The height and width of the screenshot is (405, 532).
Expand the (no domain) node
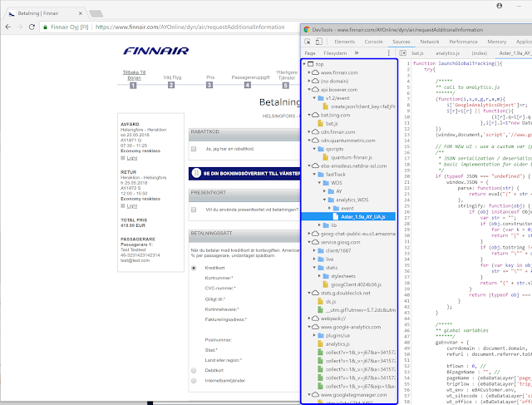coord(309,81)
